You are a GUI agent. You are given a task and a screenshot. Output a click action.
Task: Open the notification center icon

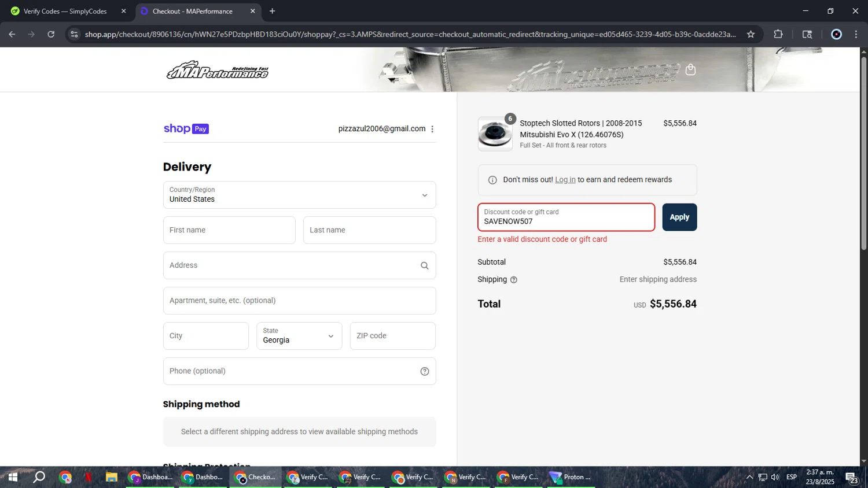(x=852, y=478)
